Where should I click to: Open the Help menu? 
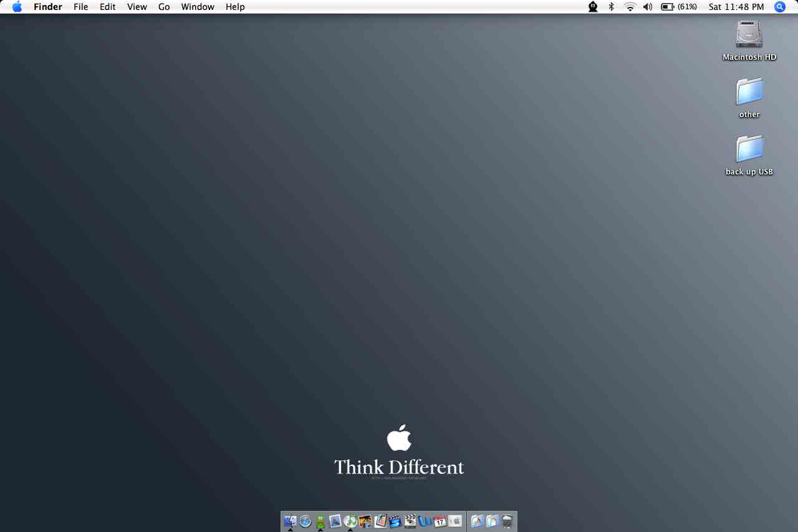click(x=235, y=7)
